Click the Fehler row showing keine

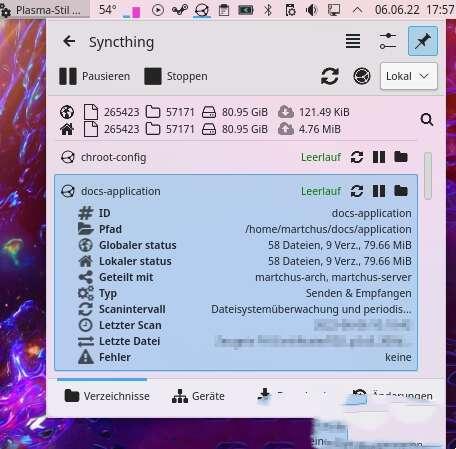point(245,357)
